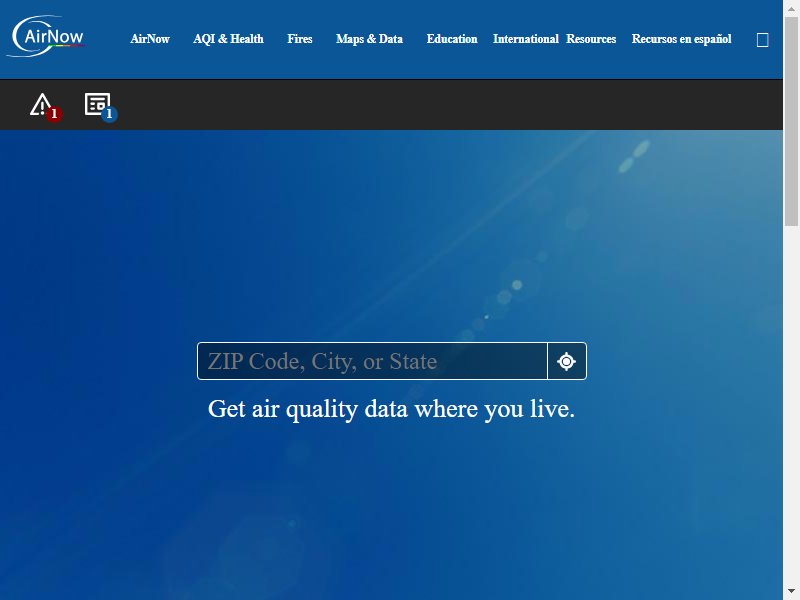The width and height of the screenshot is (800, 600).
Task: Click the page vertical scrollbar thumb
Action: coord(791,121)
